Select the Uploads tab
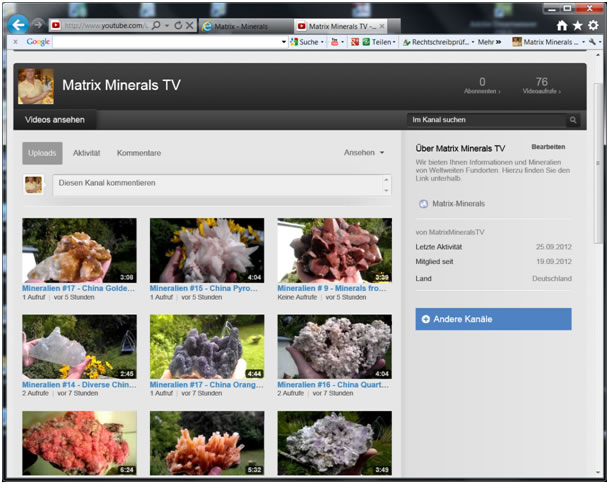The image size is (609, 484). point(42,153)
